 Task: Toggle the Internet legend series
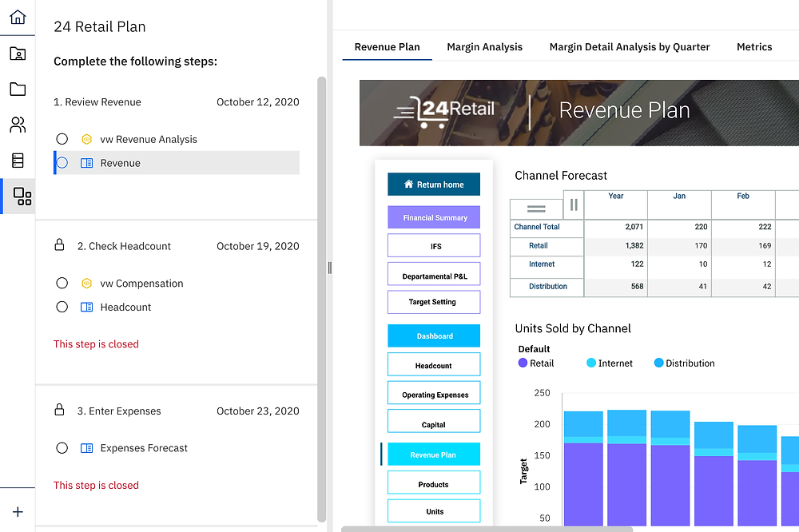pos(610,363)
